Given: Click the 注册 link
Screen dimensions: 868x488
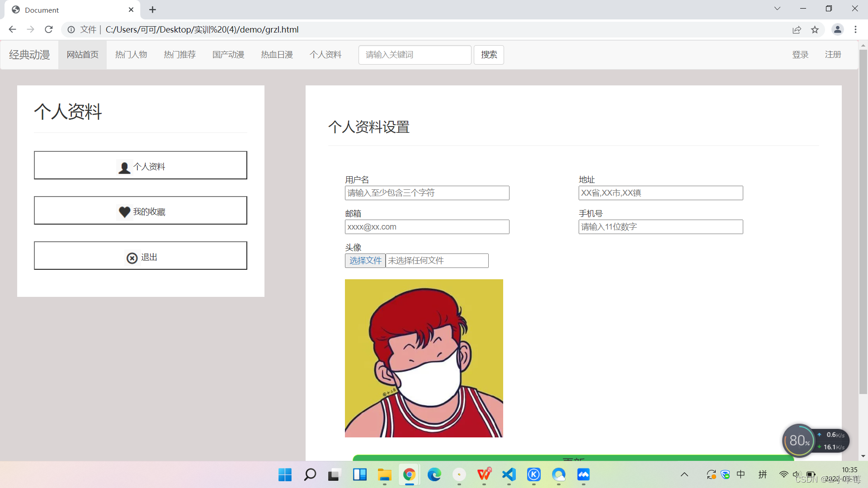Looking at the screenshot, I should pos(833,55).
